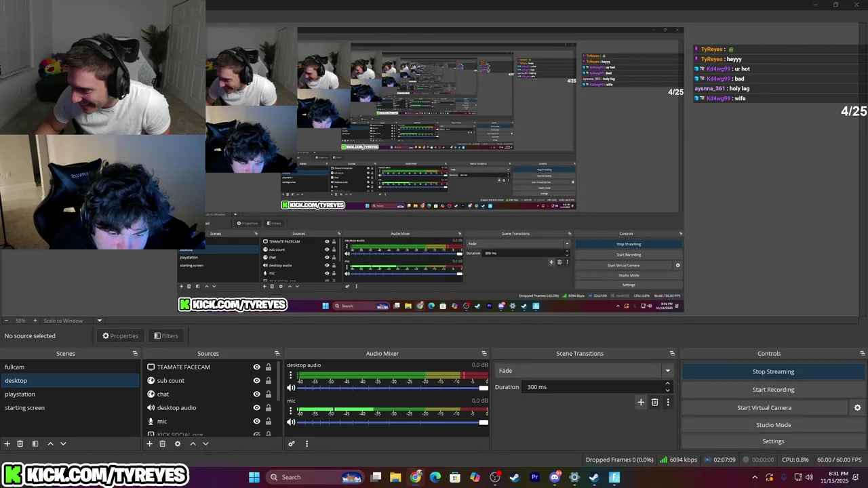The width and height of the screenshot is (868, 488).
Task: Mute desktop audio speaker icon in mixer
Action: click(x=291, y=388)
